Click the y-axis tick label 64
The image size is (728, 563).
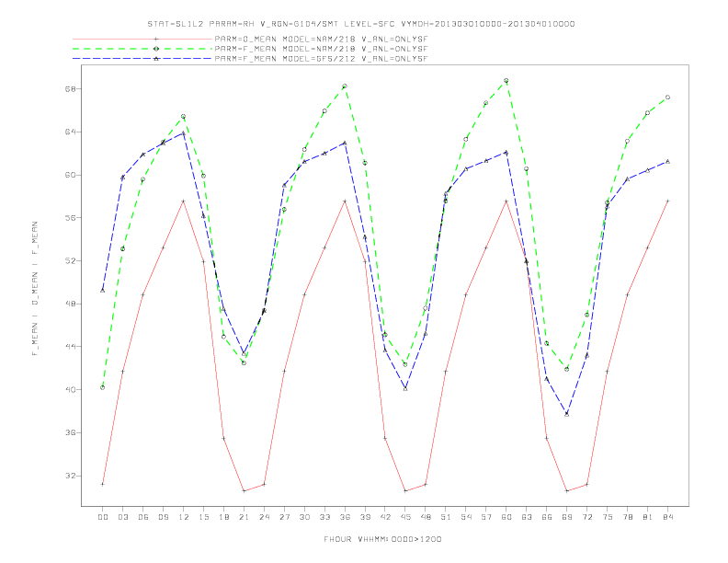pyautogui.click(x=70, y=132)
